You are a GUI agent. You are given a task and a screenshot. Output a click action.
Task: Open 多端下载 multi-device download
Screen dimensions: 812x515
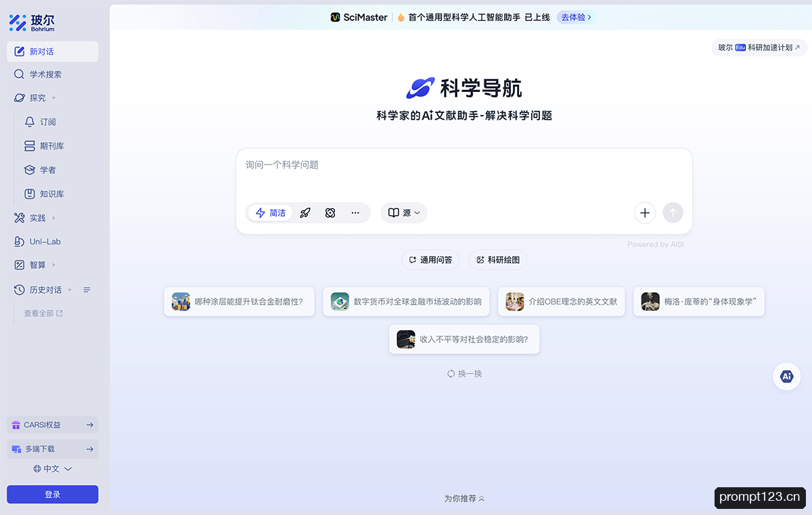coord(53,449)
